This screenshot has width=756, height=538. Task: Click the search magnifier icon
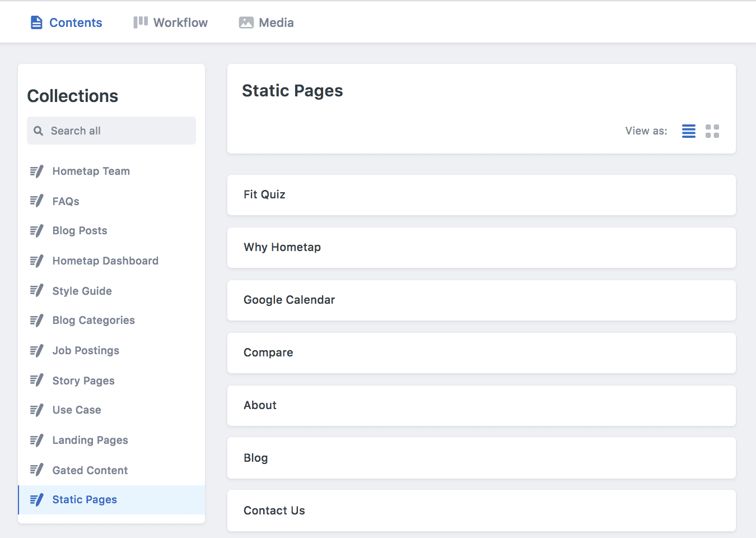point(38,131)
